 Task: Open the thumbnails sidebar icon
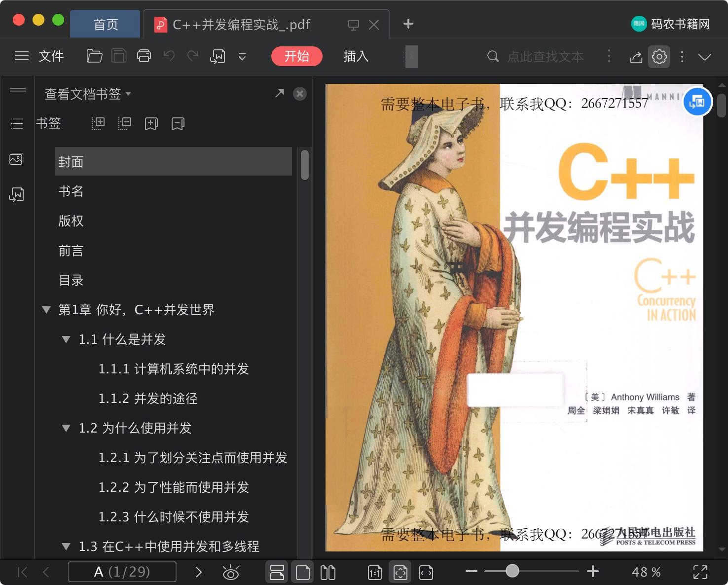coord(16,159)
